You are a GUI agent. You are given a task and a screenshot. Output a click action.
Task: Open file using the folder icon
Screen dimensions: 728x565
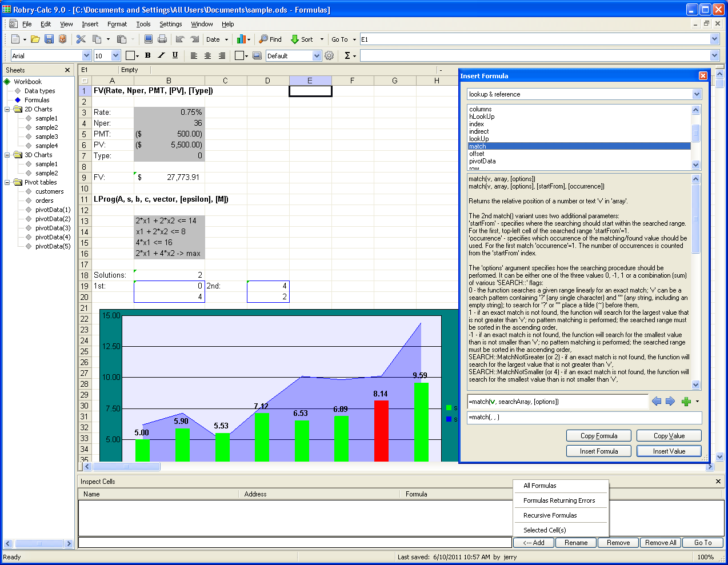35,39
